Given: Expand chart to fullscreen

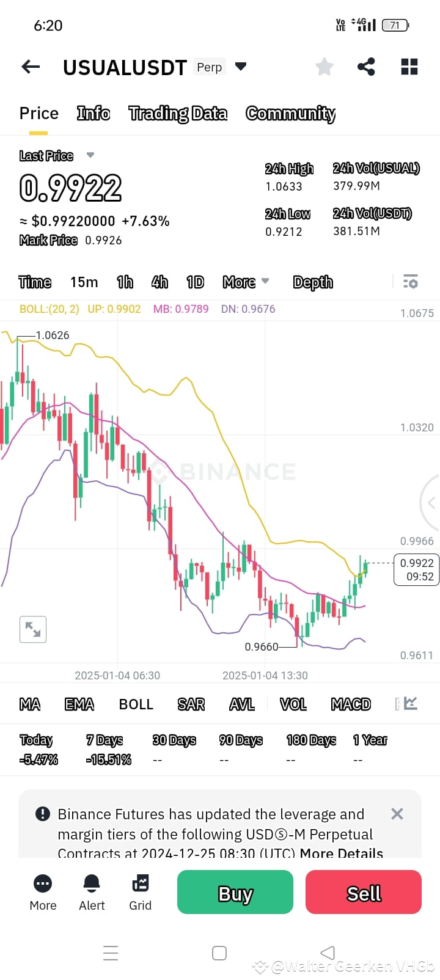Looking at the screenshot, I should [33, 629].
